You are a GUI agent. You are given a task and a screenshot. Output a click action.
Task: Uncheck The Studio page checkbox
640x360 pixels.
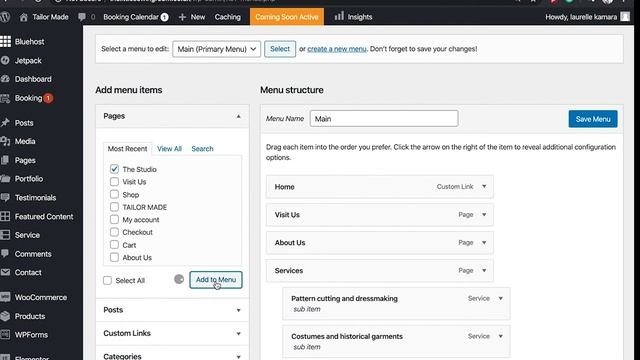pos(114,169)
